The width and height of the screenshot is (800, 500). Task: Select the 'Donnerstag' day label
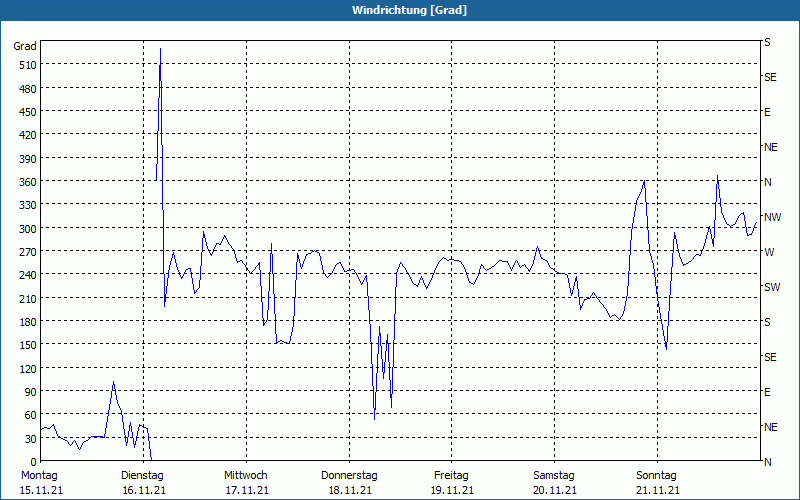click(349, 476)
